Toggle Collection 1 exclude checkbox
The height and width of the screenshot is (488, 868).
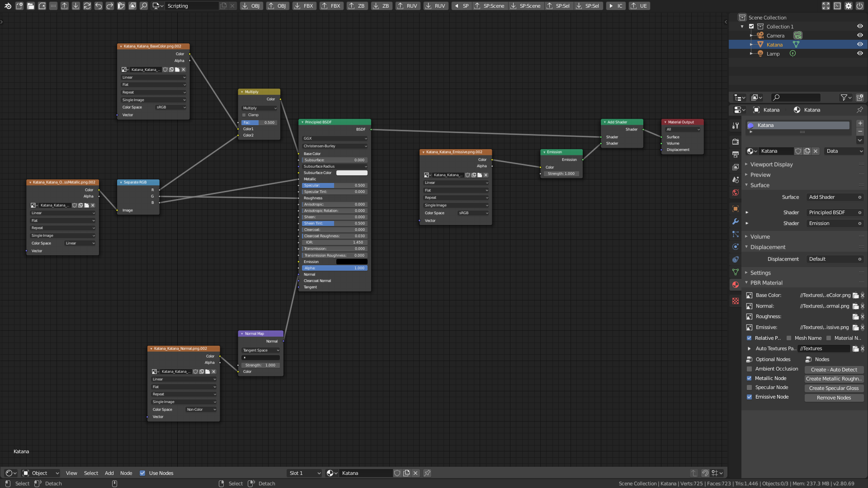[751, 26]
